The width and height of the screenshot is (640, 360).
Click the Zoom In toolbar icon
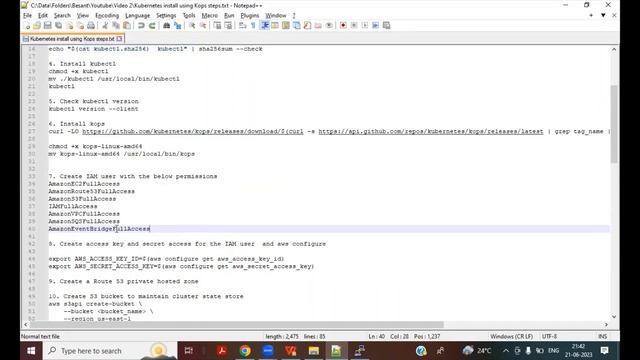(192, 26)
